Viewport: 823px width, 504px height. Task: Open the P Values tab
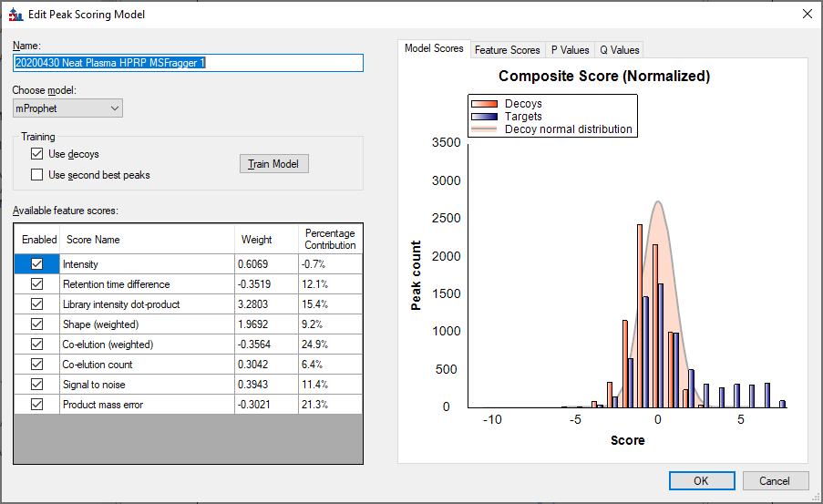click(x=570, y=50)
